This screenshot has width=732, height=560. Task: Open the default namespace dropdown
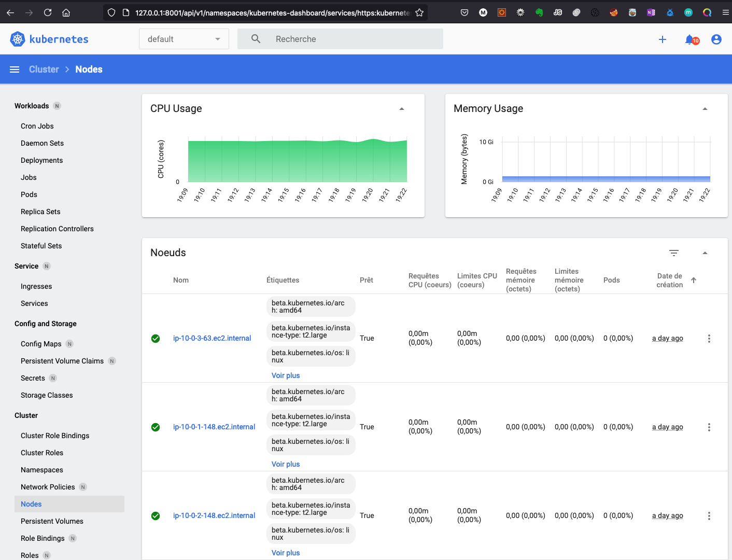[x=184, y=39]
